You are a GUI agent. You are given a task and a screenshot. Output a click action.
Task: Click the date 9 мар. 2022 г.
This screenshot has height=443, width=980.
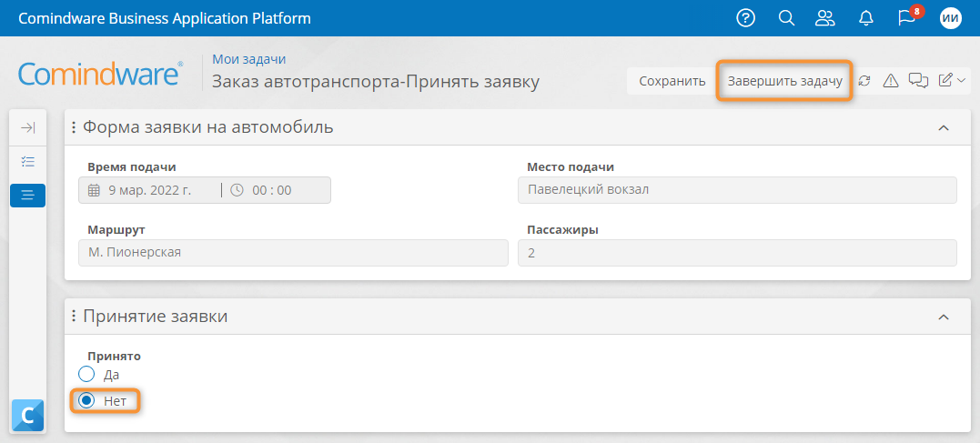148,190
